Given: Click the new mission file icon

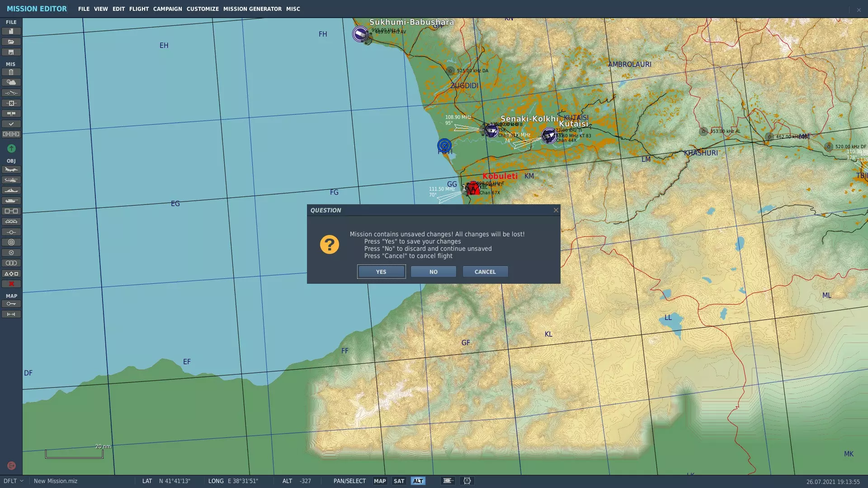Looking at the screenshot, I should [x=11, y=31].
